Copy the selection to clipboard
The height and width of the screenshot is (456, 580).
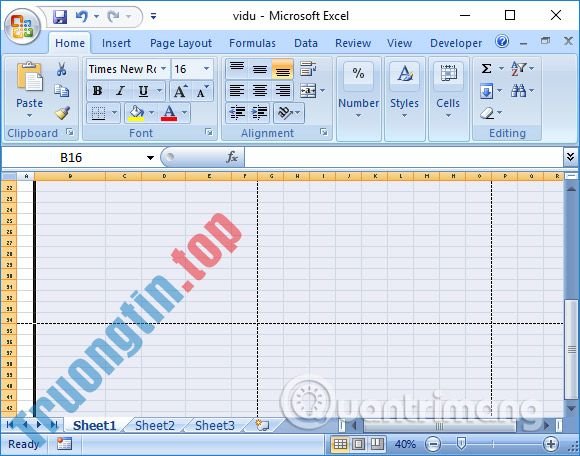[x=61, y=91]
